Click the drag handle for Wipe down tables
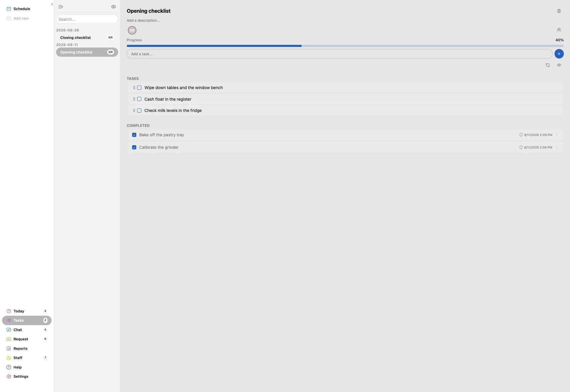Image resolution: width=570 pixels, height=392 pixels. (x=134, y=88)
